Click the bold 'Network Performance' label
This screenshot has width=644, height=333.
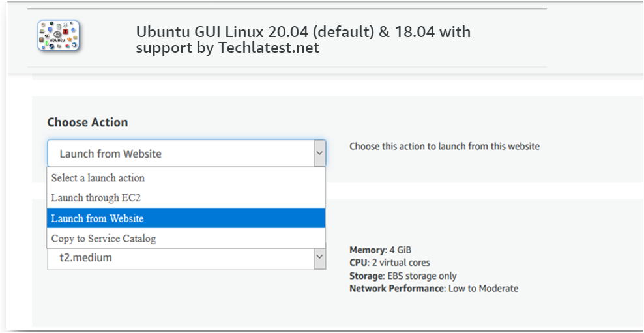coord(397,288)
